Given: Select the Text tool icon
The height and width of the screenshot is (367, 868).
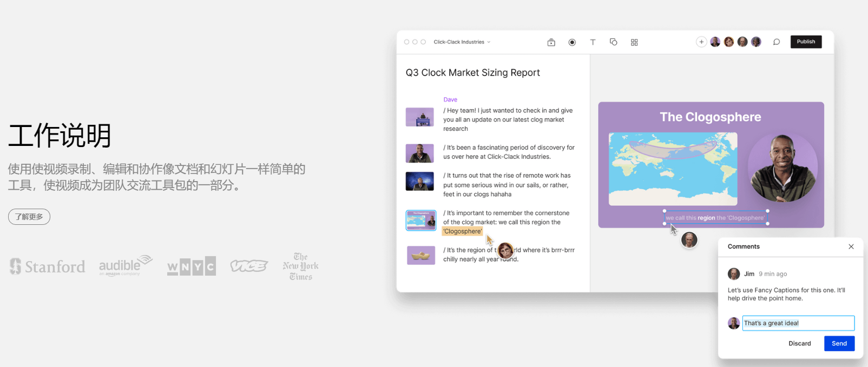Looking at the screenshot, I should click(x=593, y=42).
